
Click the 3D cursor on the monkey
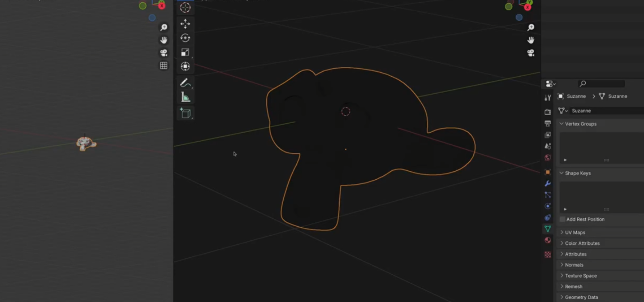tap(346, 111)
